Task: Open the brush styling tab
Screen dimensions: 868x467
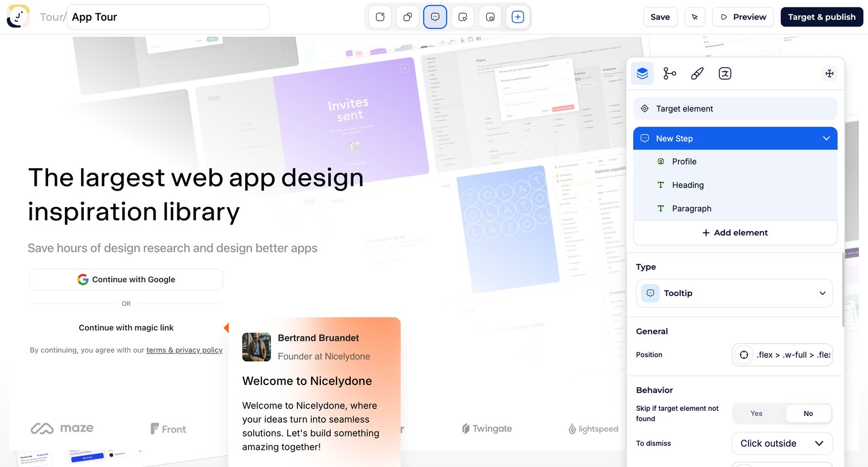Action: click(697, 73)
